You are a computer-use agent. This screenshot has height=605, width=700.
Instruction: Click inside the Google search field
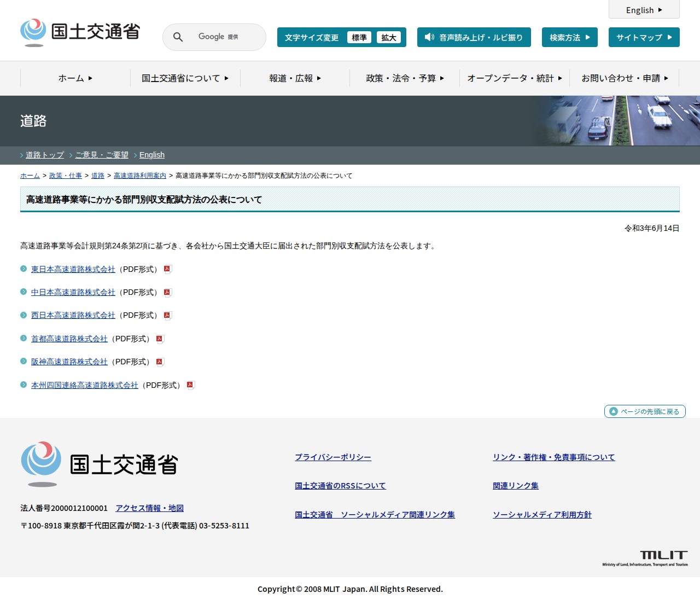pos(219,37)
